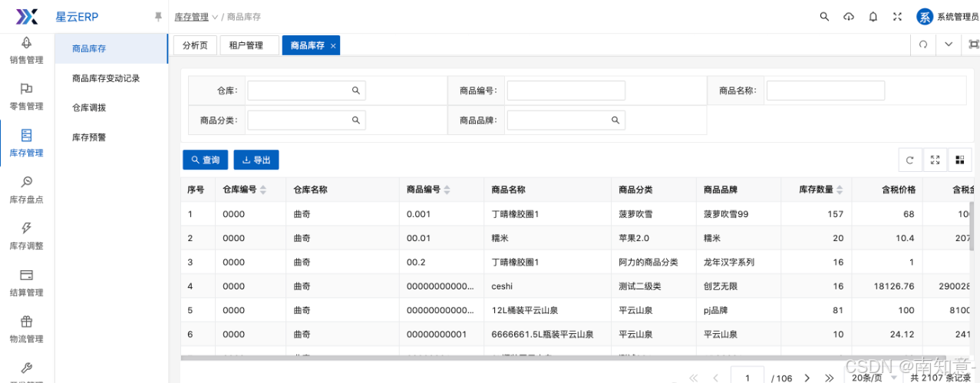The image size is (980, 383).
Task: Open the search icon in top header
Action: [824, 16]
